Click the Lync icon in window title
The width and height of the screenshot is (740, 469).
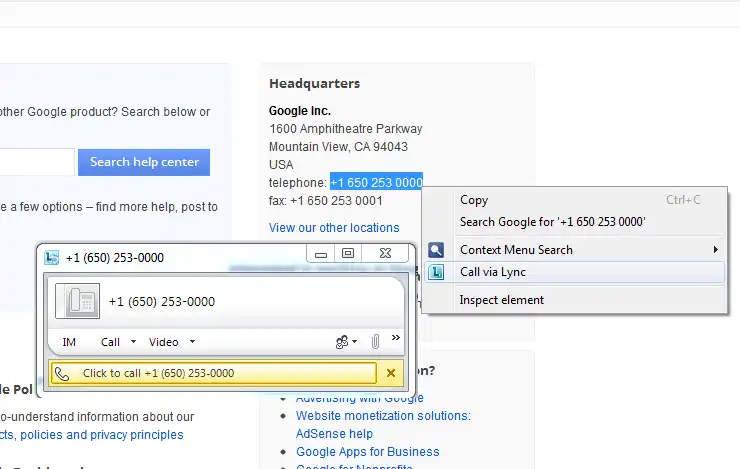[x=51, y=258]
